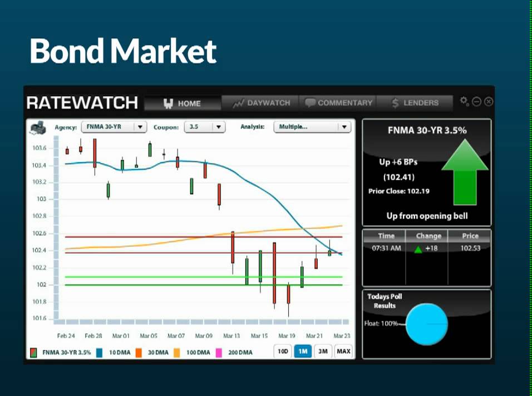Click the large green up arrow
The width and height of the screenshot is (532, 396).
[465, 172]
